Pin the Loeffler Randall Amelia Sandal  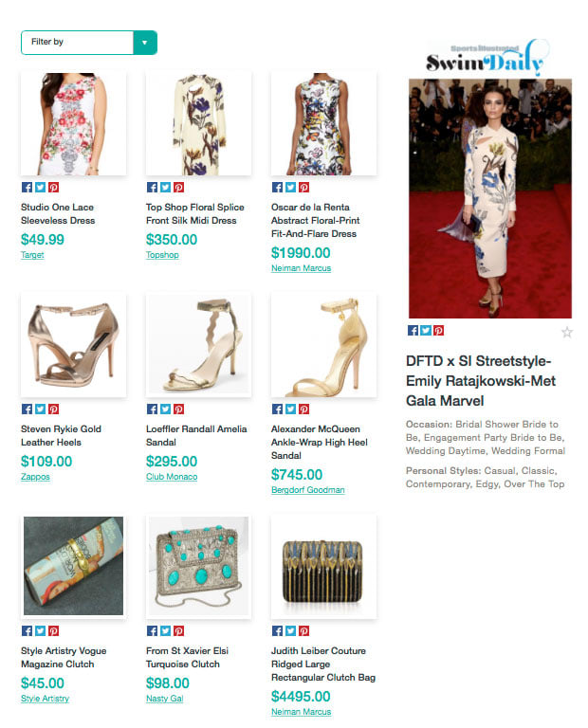pos(179,409)
